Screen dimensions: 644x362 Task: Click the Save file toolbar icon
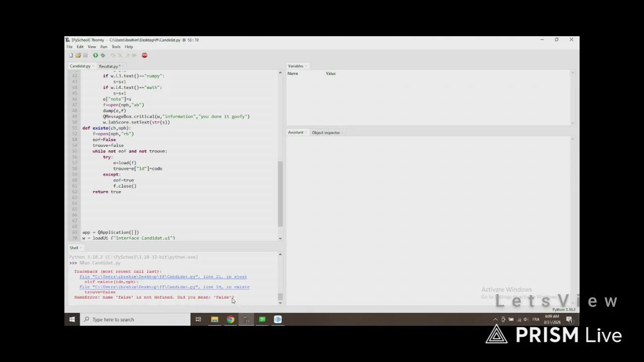click(85, 55)
